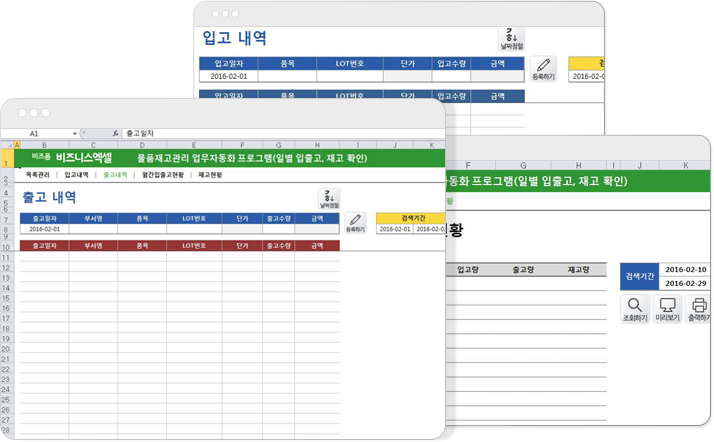Click the 입고일자 header above 2016-02-01
The width and height of the screenshot is (714, 442).
coord(229,64)
